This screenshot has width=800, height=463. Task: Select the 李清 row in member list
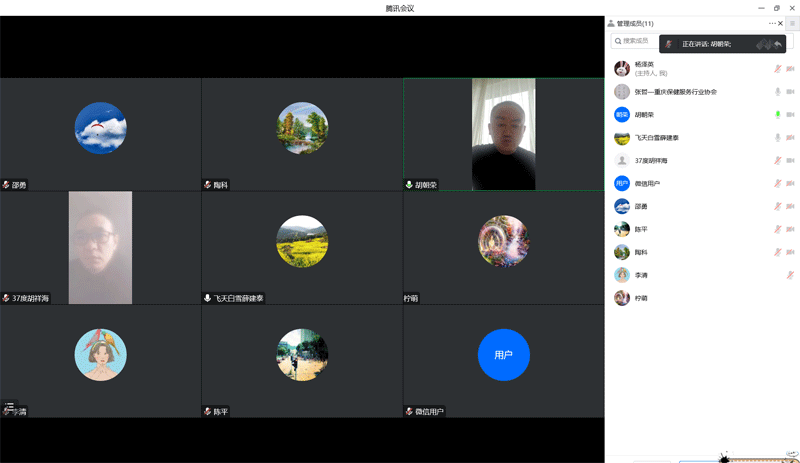(702, 275)
